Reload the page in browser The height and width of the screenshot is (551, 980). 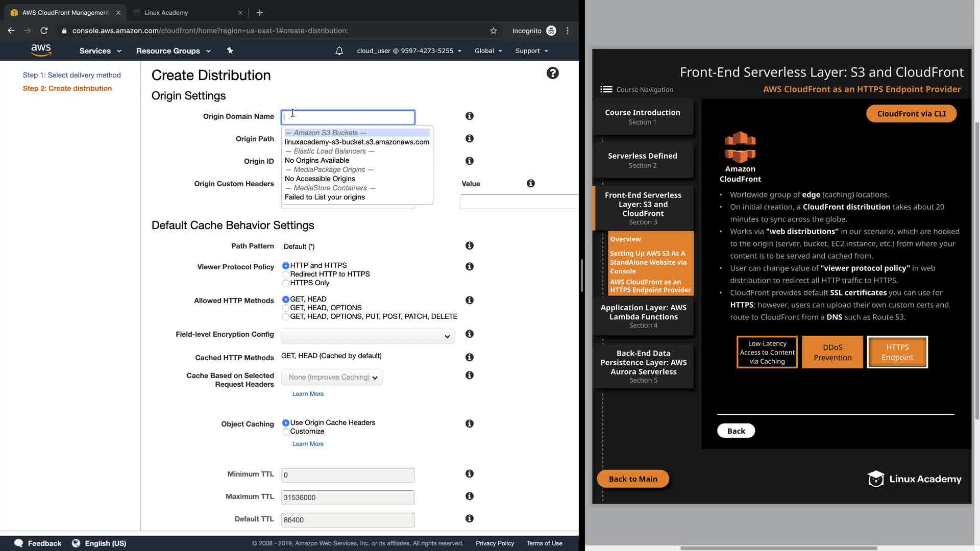coord(44,31)
